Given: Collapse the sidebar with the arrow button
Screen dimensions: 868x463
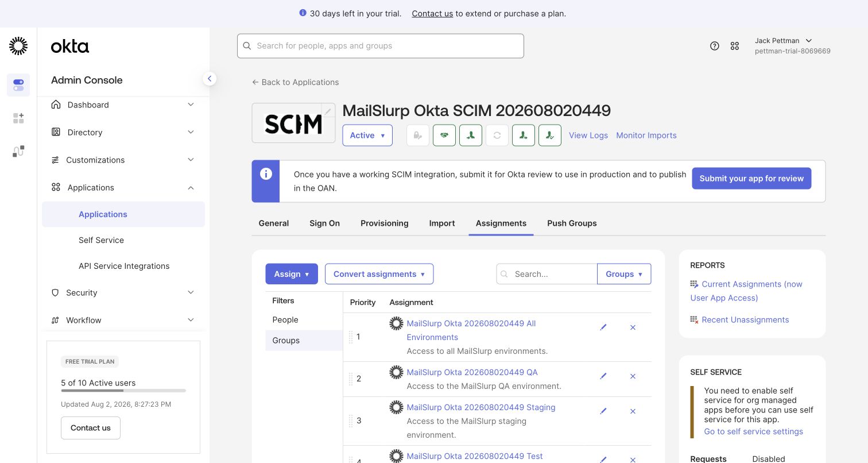Looking at the screenshot, I should (210, 79).
